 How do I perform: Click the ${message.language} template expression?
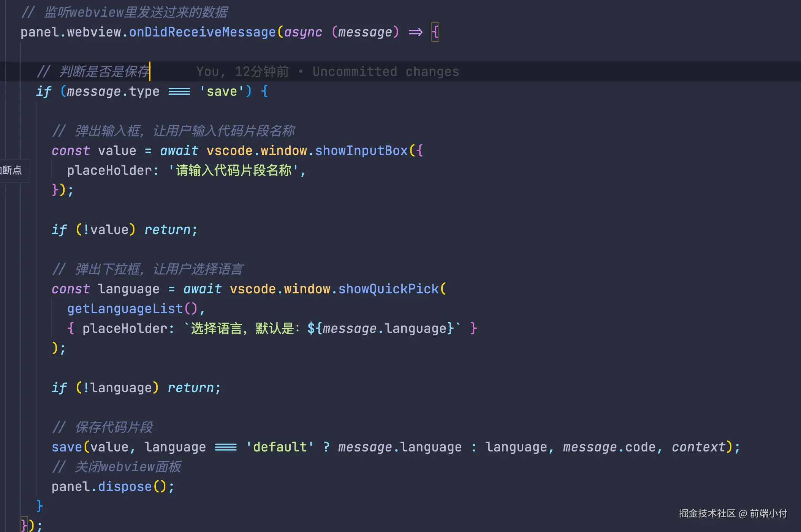click(x=381, y=329)
